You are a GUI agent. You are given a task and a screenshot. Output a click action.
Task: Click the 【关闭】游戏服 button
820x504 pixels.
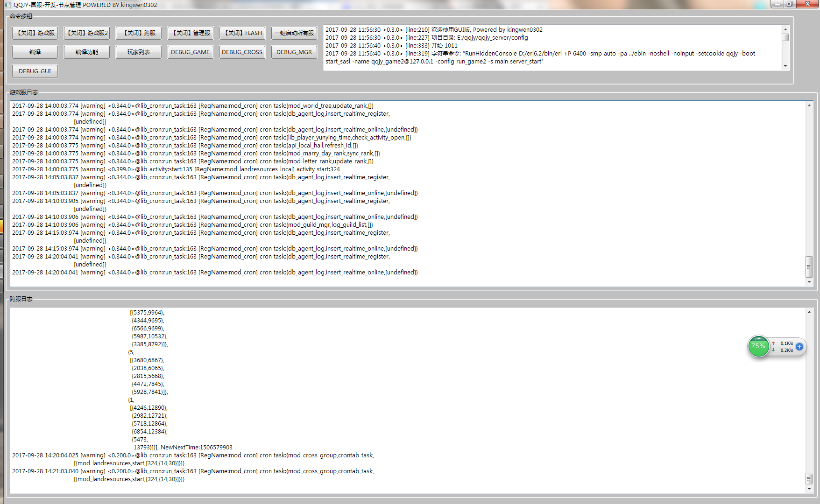[35, 33]
